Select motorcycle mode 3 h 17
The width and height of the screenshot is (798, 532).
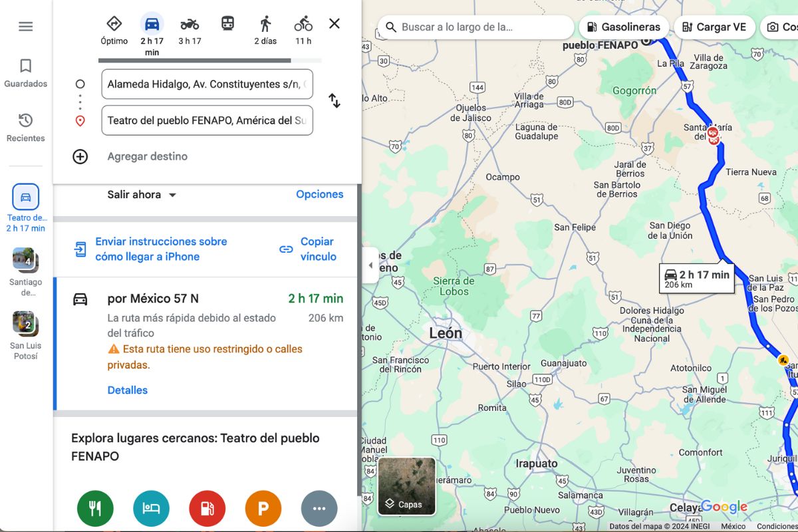pyautogui.click(x=190, y=30)
